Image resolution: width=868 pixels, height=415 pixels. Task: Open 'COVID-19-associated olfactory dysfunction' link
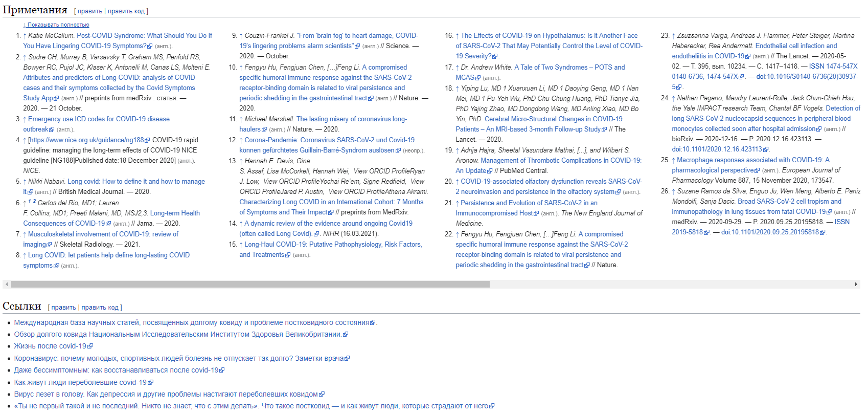point(549,187)
